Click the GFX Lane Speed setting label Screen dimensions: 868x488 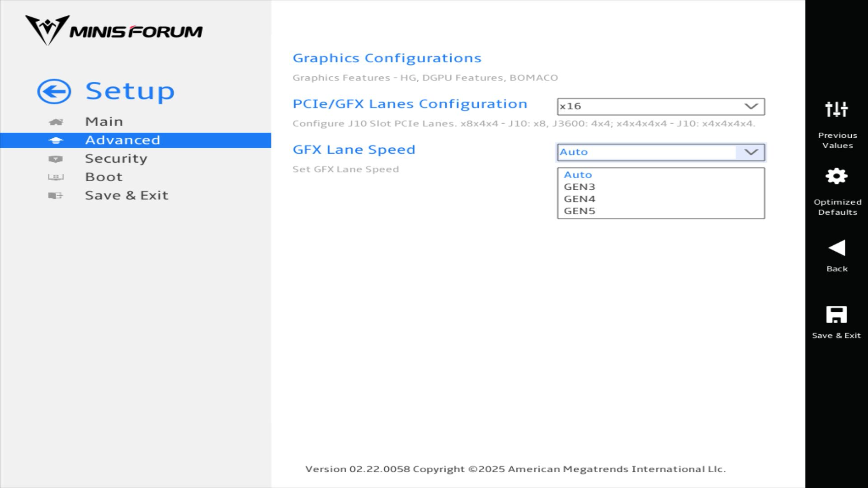click(354, 150)
